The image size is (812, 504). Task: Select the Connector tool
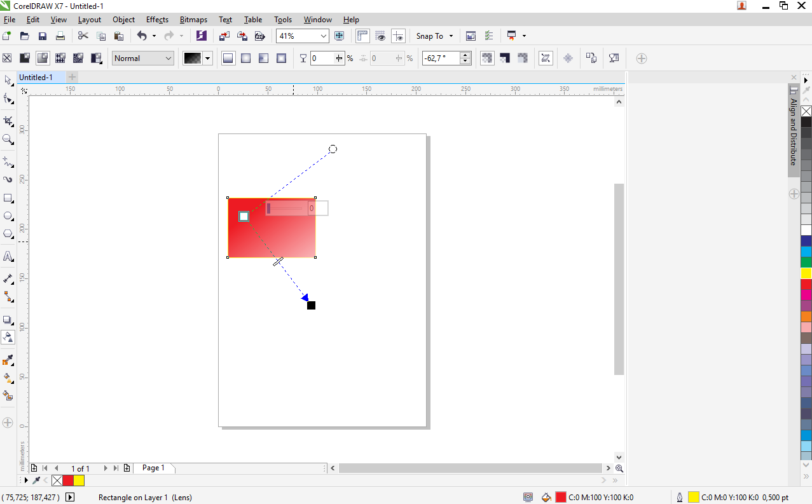(8, 297)
